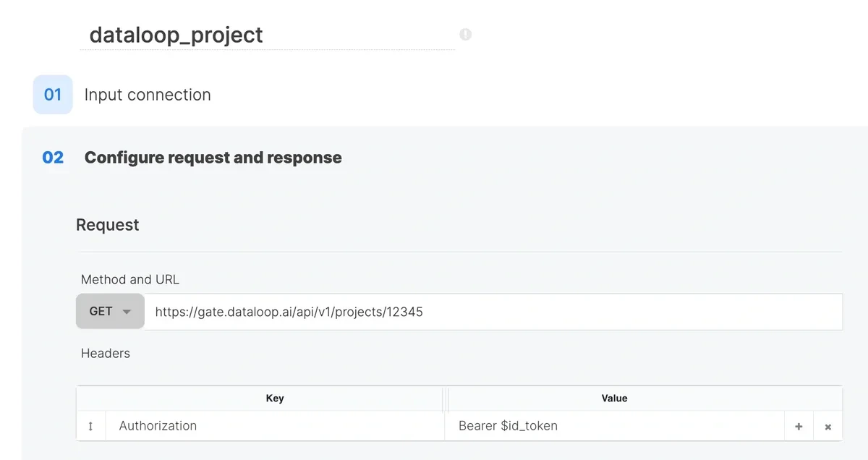Screen dimensions: 868x460
Task: Click the chevron next to GET
Action: (x=127, y=311)
